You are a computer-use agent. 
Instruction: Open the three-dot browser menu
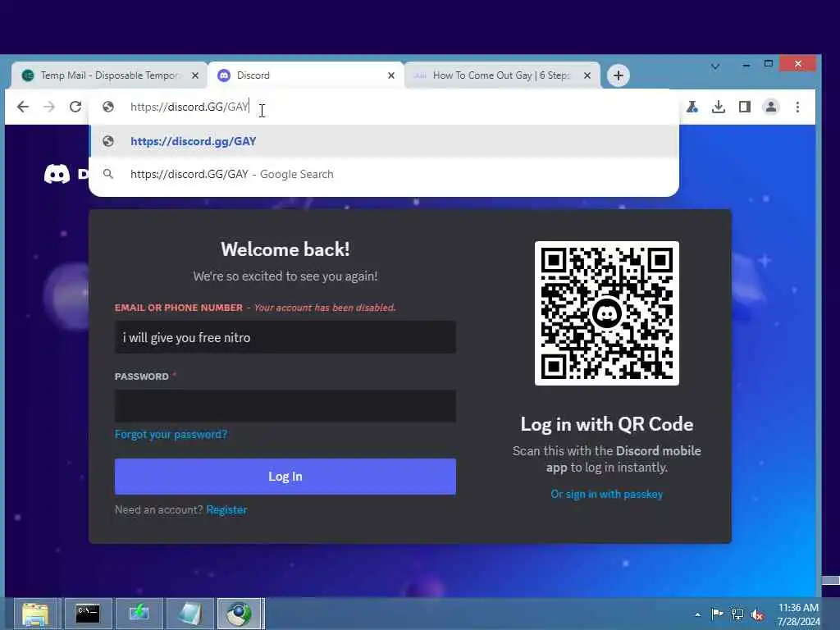[797, 107]
